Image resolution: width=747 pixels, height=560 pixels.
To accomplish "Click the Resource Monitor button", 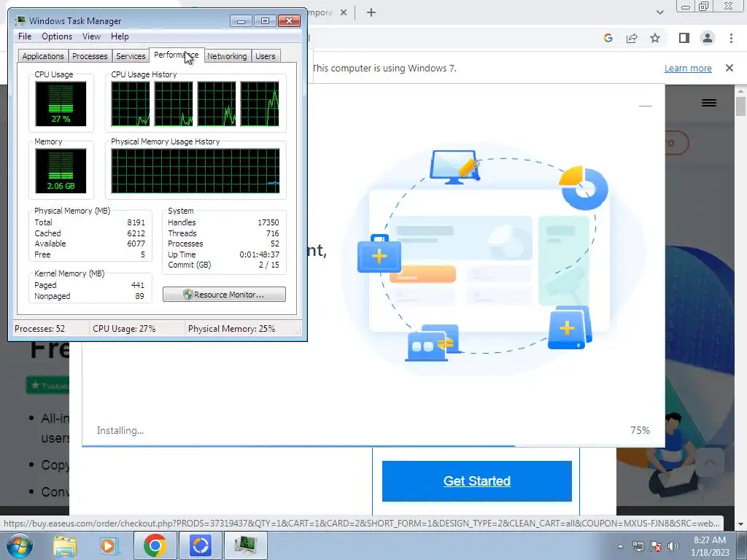I will (224, 295).
